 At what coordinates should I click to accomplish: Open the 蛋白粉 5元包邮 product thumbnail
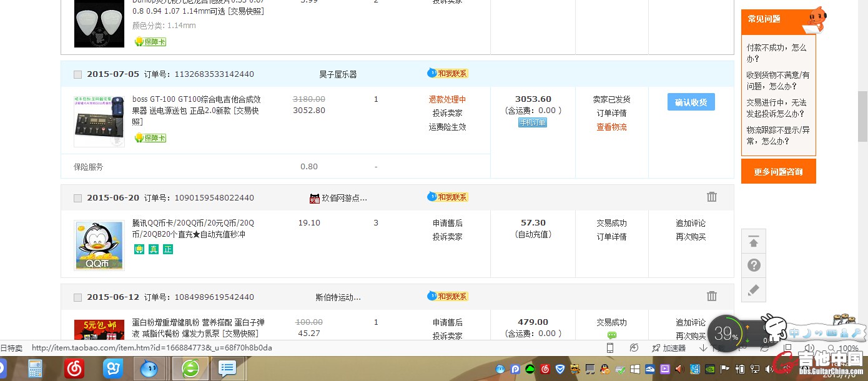click(99, 330)
